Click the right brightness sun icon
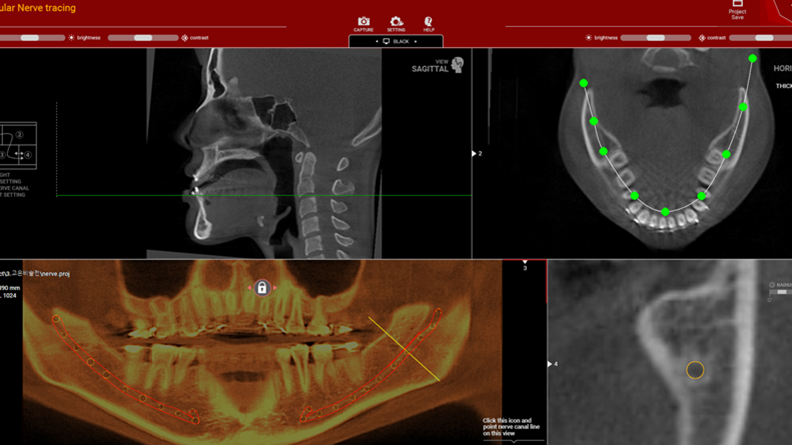 588,38
